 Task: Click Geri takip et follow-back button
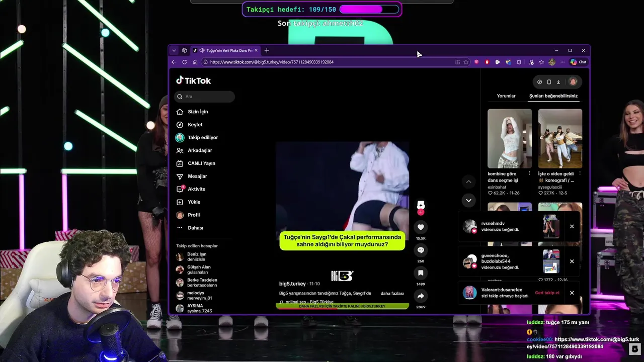547,293
